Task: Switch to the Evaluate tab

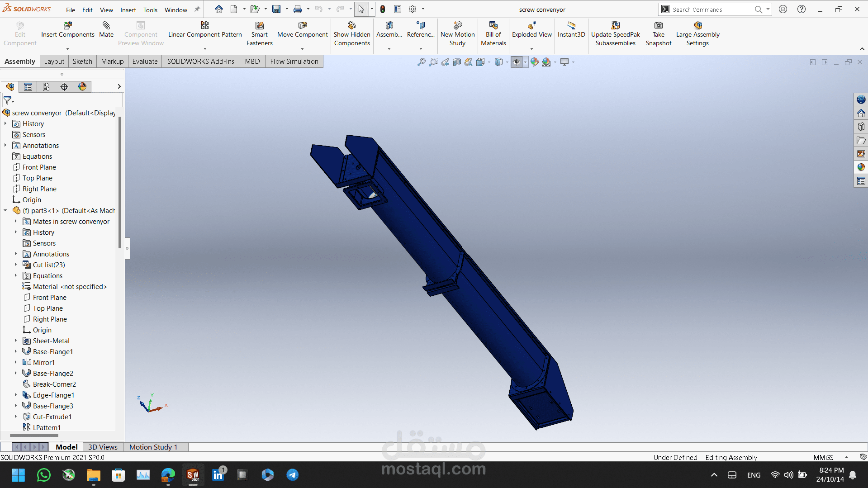Action: coord(145,62)
